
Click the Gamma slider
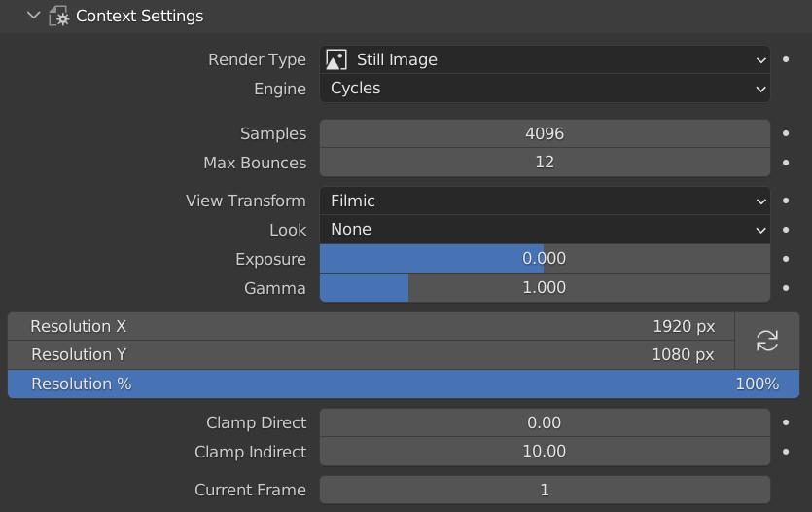545,287
